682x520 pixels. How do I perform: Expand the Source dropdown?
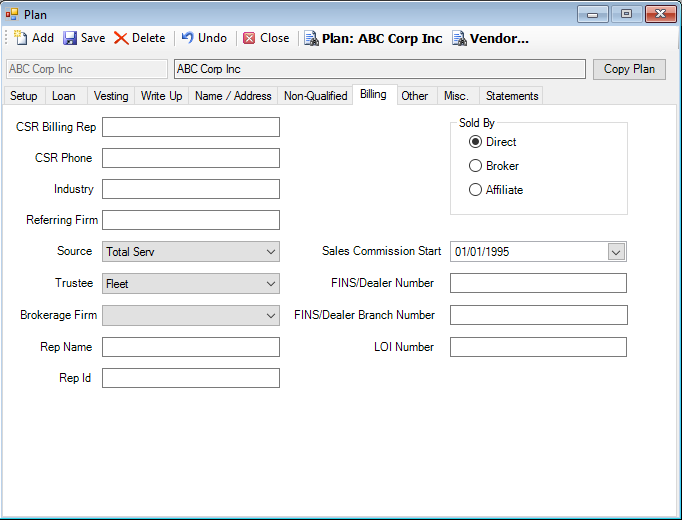click(271, 252)
